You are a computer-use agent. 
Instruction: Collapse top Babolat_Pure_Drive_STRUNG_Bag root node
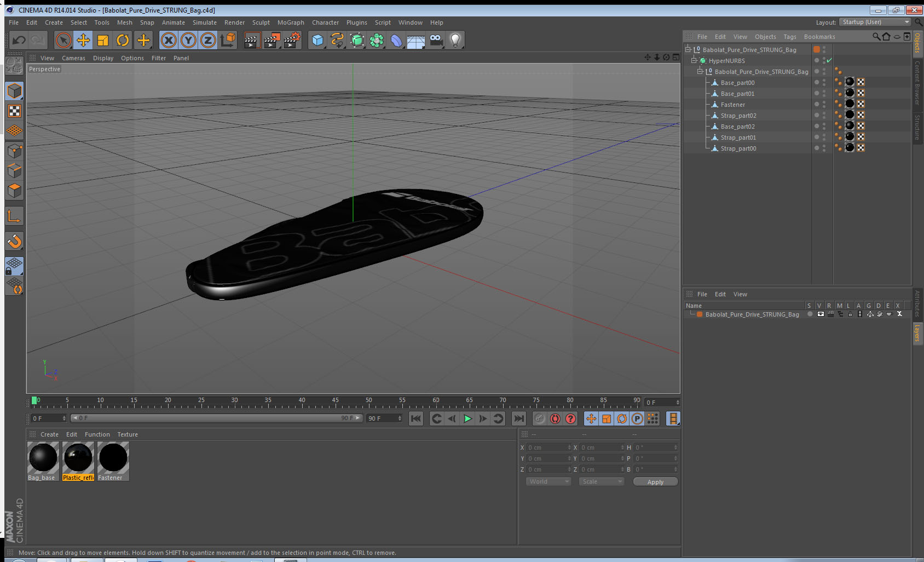688,49
